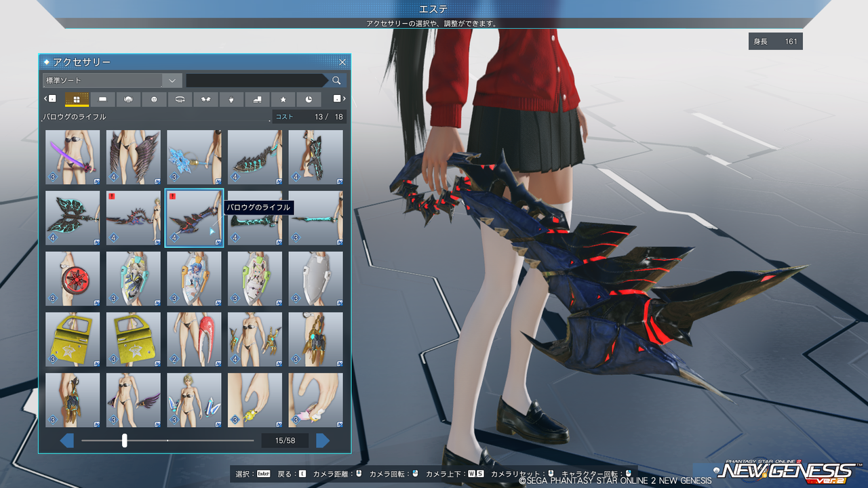Switch to the rectangle category tab
This screenshot has height=488, width=868.
tap(102, 100)
